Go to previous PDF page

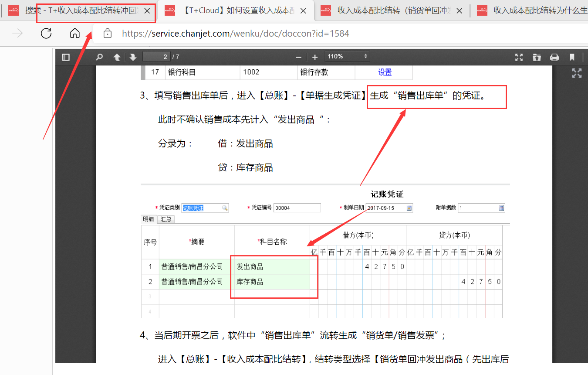click(x=117, y=57)
